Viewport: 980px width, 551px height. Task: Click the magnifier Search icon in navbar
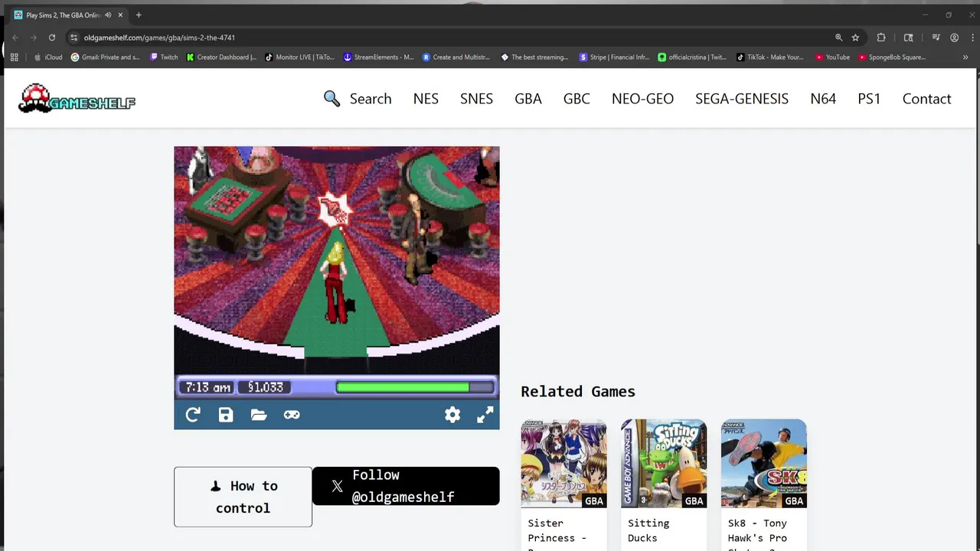[332, 99]
